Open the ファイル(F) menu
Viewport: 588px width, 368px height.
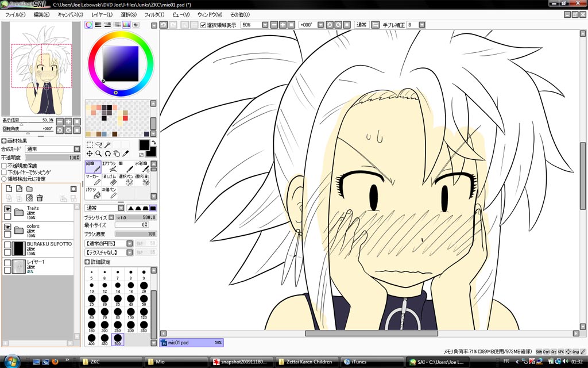click(x=14, y=14)
